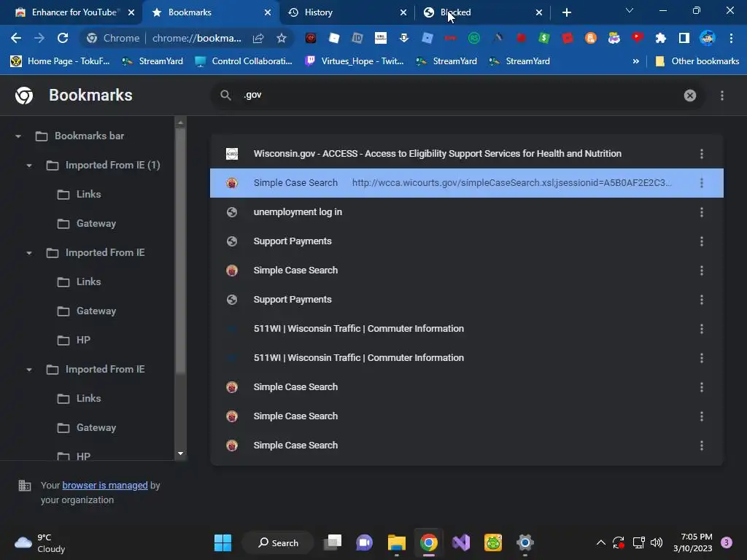Open Other bookmarks folder
The height and width of the screenshot is (560, 747).
(x=697, y=61)
